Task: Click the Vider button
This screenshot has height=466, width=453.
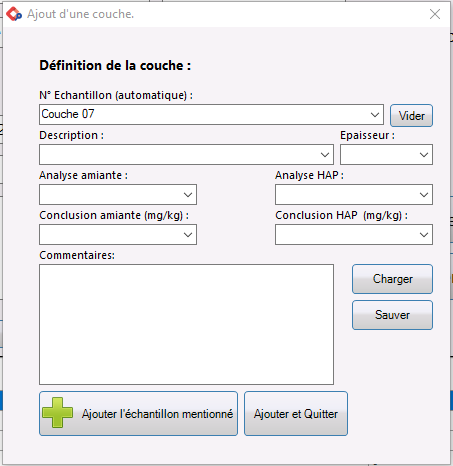Action: (x=411, y=116)
